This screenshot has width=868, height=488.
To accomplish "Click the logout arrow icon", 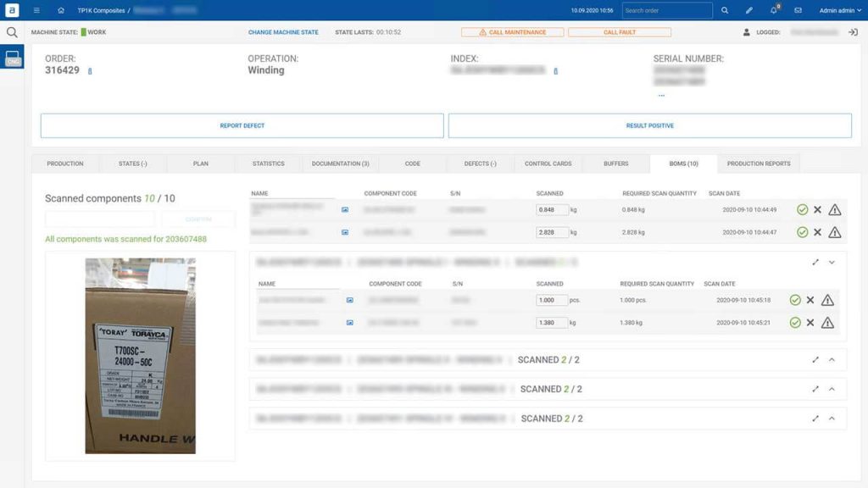I will pos(853,32).
